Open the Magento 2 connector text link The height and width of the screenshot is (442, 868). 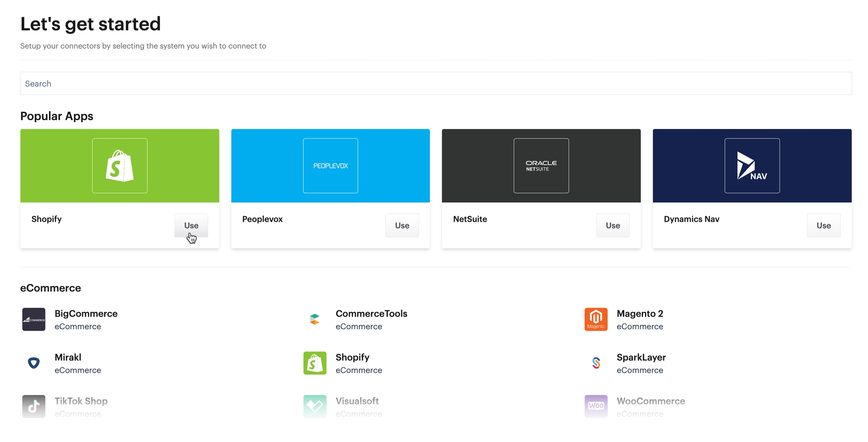640,314
